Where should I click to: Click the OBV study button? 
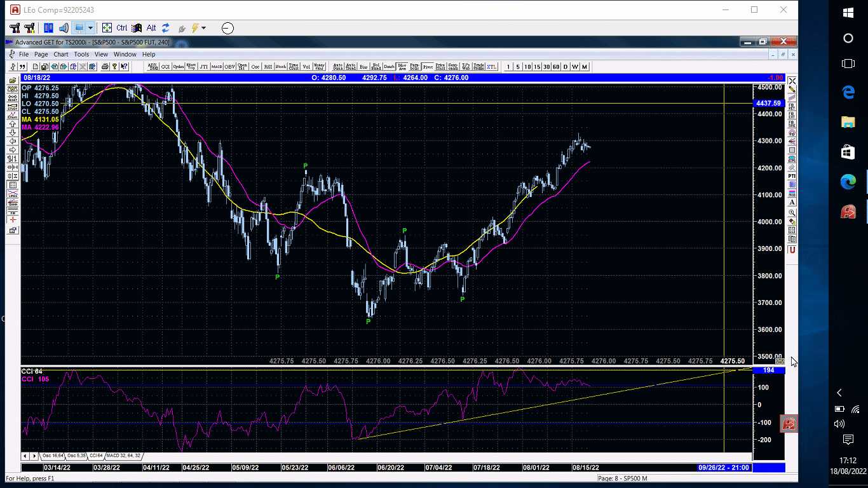click(229, 66)
